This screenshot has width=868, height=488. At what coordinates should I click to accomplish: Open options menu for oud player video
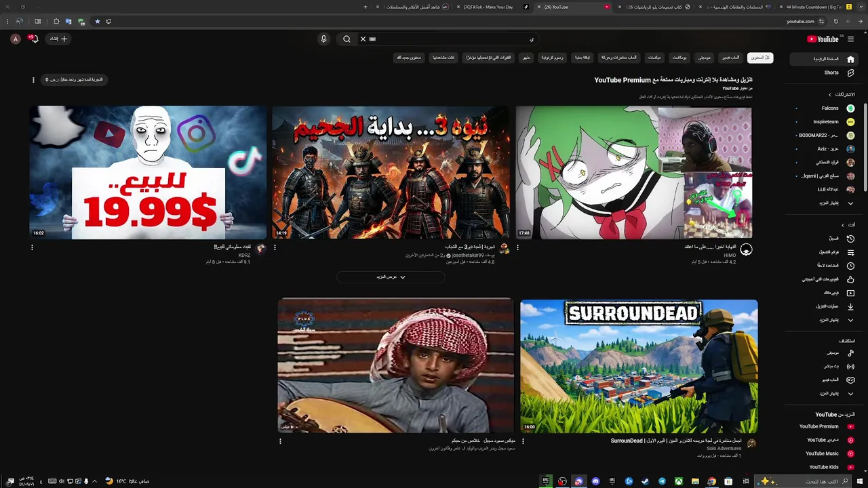[x=280, y=441]
